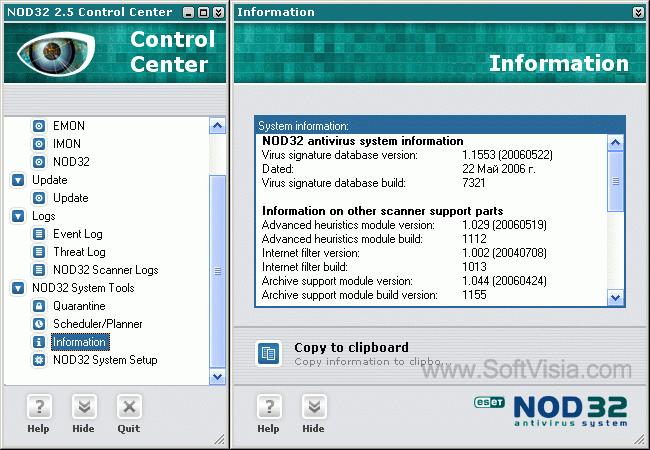
Task: Click Control Center titlebar double-chevron button
Action: [218, 13]
